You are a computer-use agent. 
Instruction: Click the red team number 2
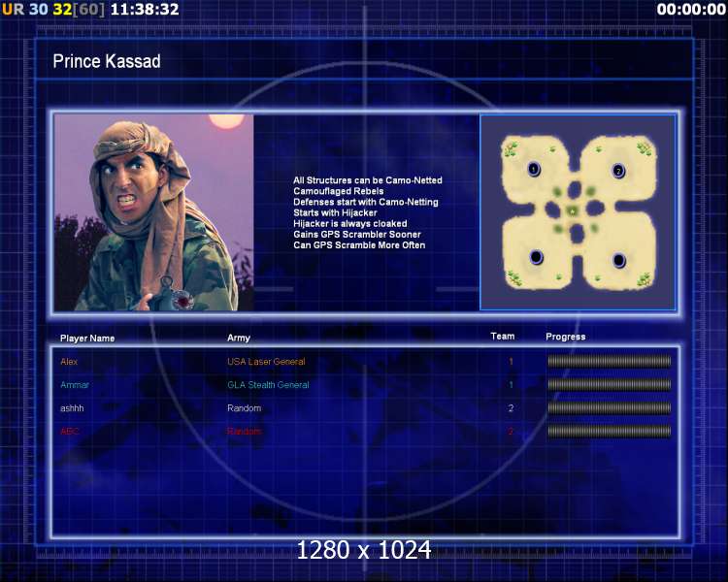511,432
